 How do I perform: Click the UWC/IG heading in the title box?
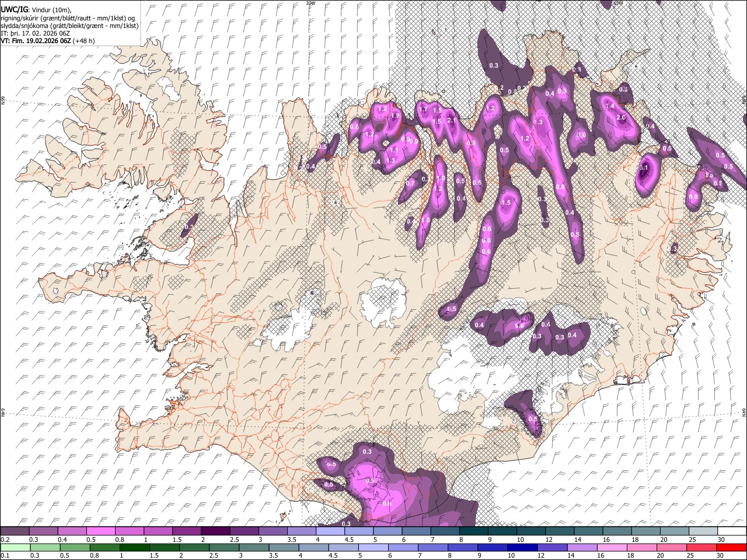(x=13, y=9)
